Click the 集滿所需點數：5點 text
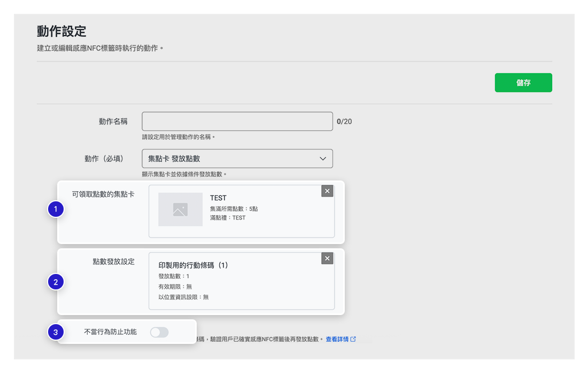The image size is (588, 377). (x=234, y=209)
